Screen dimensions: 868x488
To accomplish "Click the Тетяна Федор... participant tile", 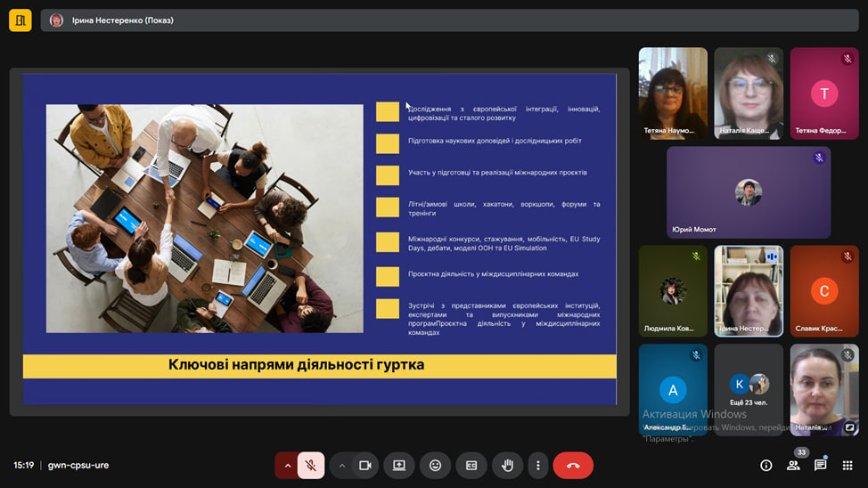I will tap(824, 94).
